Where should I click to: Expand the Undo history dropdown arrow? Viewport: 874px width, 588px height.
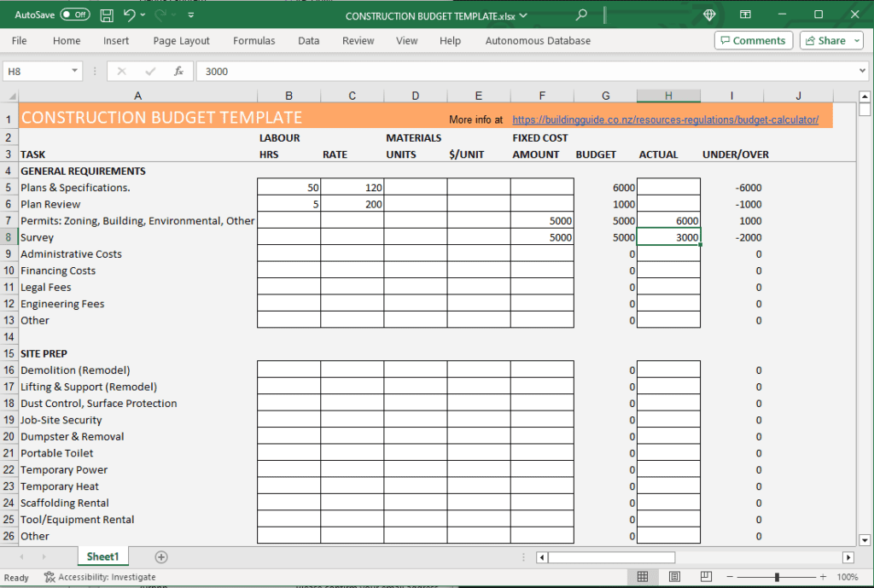click(x=142, y=15)
